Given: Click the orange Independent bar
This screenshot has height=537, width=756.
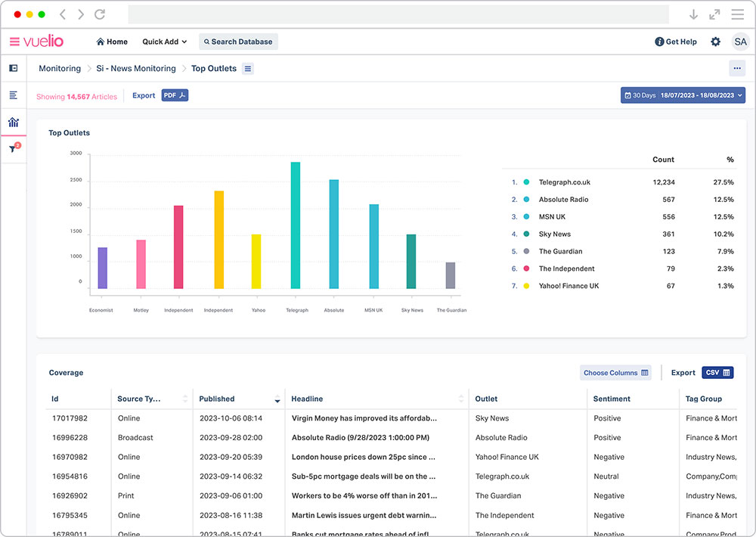Looking at the screenshot, I should pyautogui.click(x=219, y=240).
